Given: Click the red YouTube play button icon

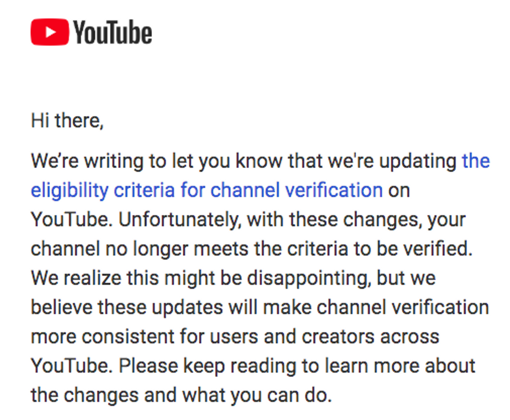Looking at the screenshot, I should tap(50, 33).
